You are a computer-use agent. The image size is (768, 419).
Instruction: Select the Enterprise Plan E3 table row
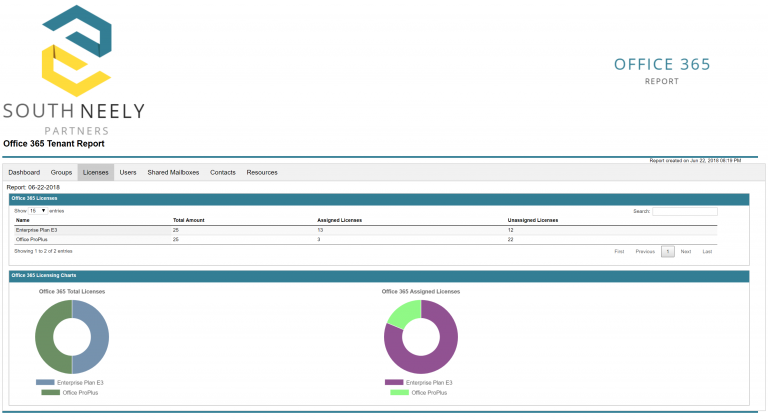tap(366, 230)
